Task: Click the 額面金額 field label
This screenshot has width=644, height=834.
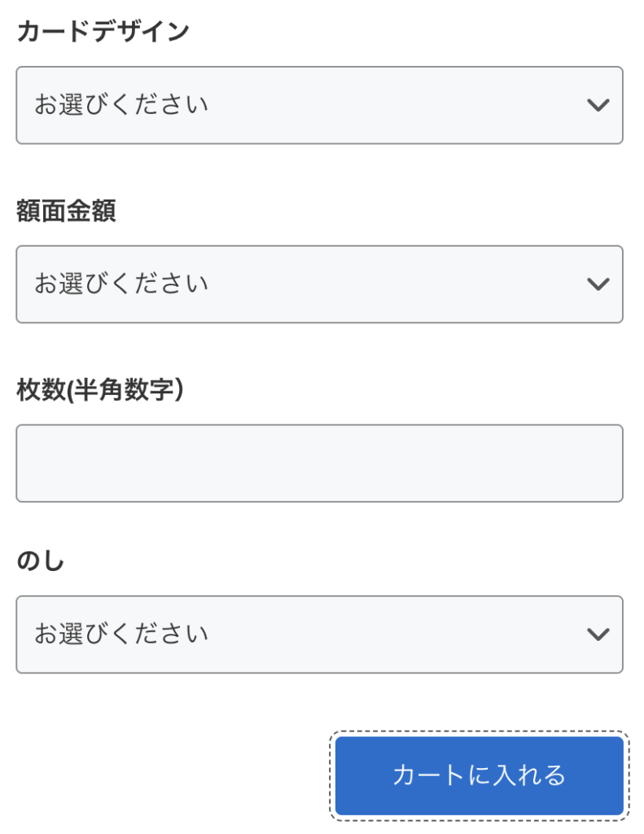Action: pos(66,211)
